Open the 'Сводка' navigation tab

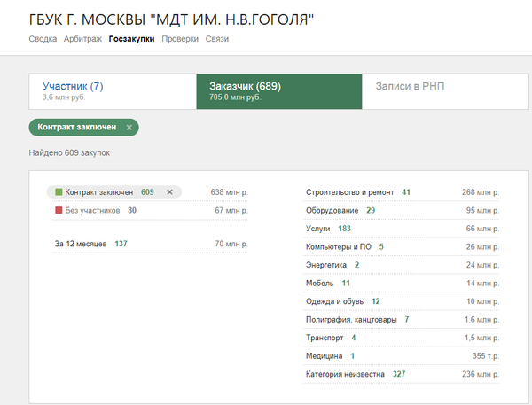coord(43,40)
